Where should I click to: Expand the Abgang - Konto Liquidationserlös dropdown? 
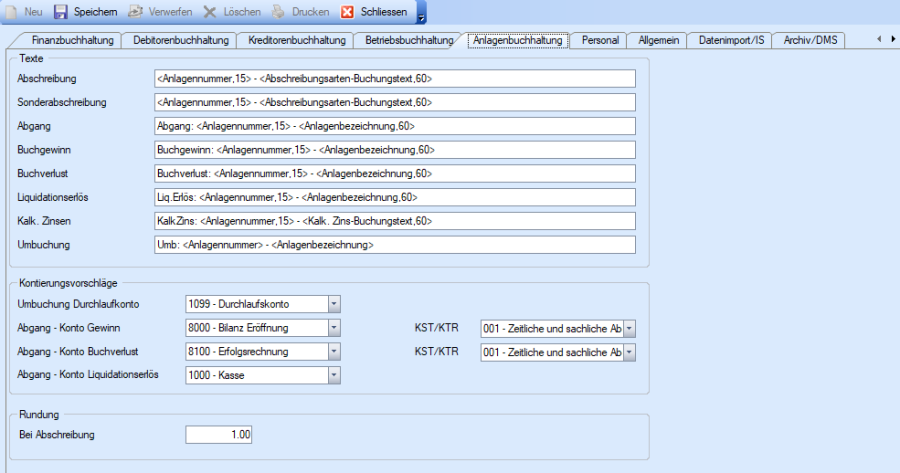coord(334,375)
